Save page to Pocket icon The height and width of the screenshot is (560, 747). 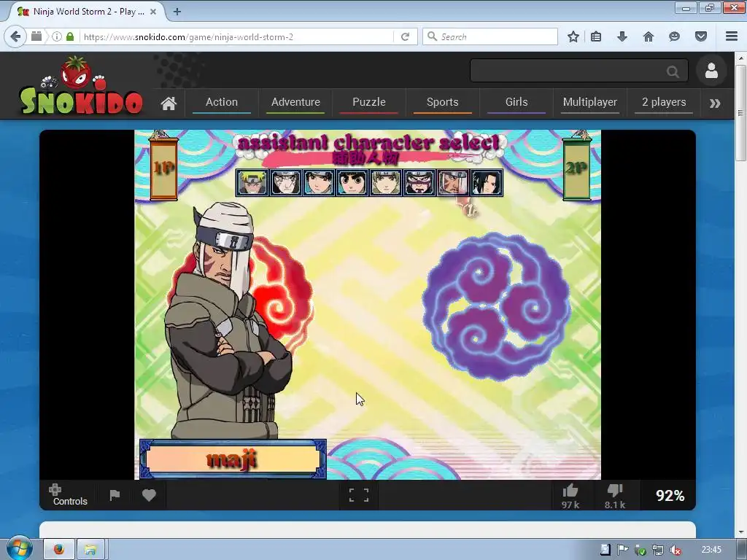[701, 36]
